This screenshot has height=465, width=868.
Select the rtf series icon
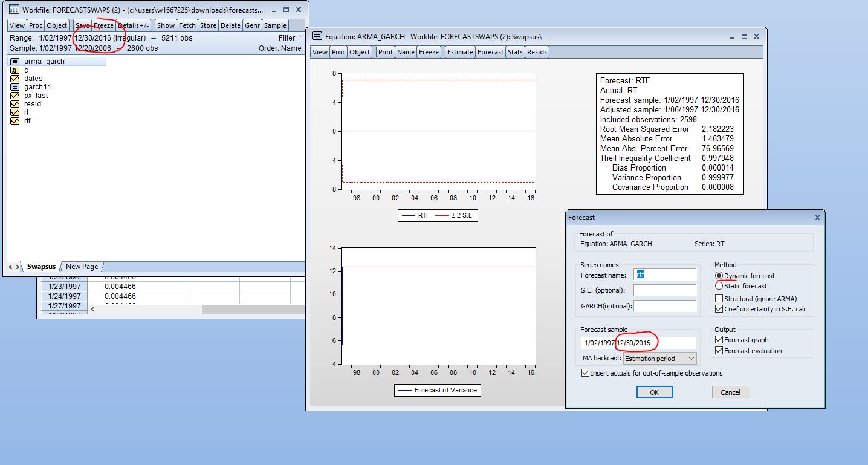click(15, 121)
